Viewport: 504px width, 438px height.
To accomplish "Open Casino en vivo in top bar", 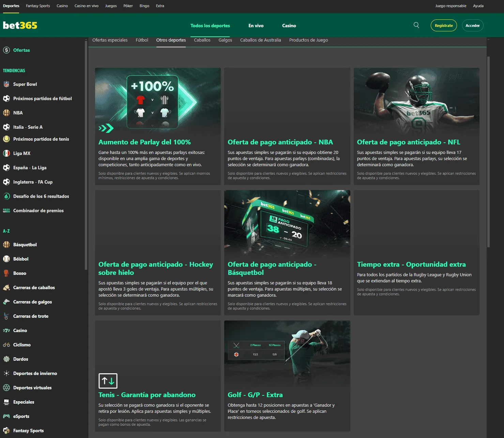I will coord(87,6).
